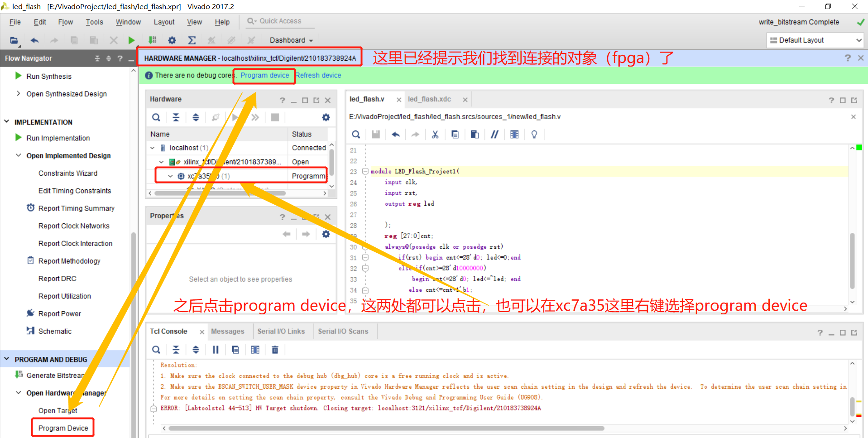
Task: Click Run Implementation in Flow Navigator
Action: (58, 138)
